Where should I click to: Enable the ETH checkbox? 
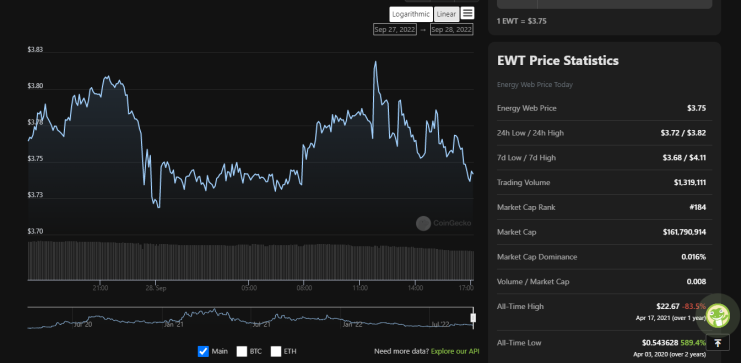click(276, 351)
